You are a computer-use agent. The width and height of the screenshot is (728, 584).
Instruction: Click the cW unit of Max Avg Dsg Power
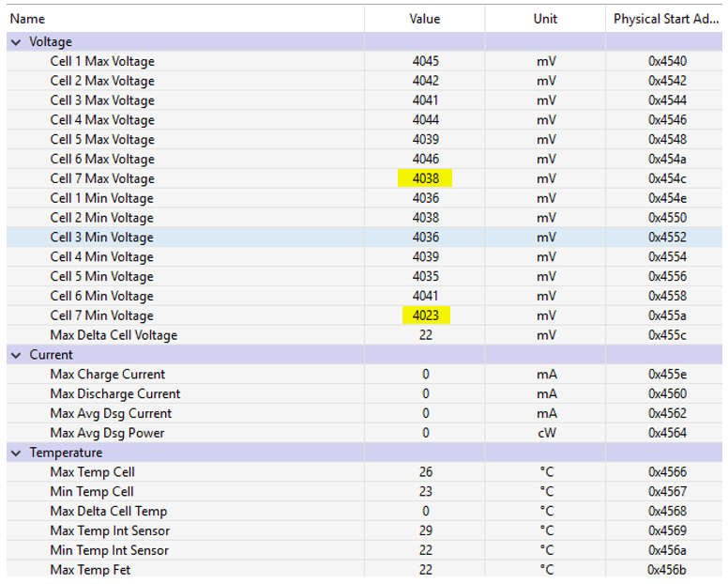click(546, 433)
